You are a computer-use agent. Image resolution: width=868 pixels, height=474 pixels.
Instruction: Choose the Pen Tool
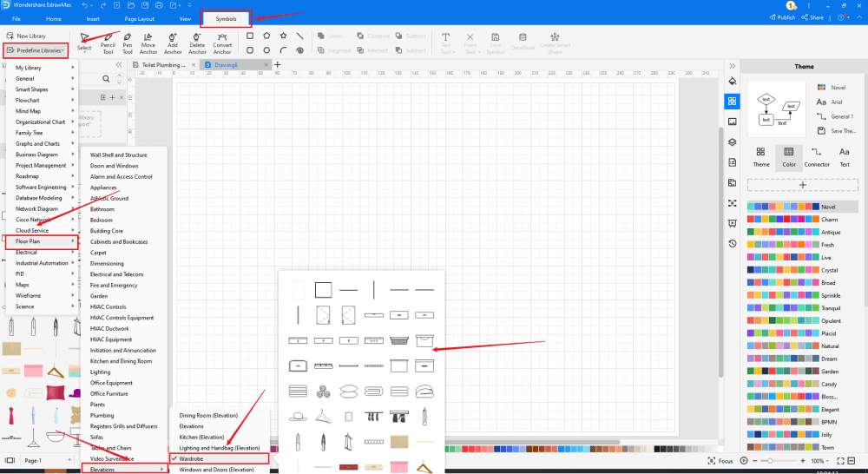click(128, 43)
